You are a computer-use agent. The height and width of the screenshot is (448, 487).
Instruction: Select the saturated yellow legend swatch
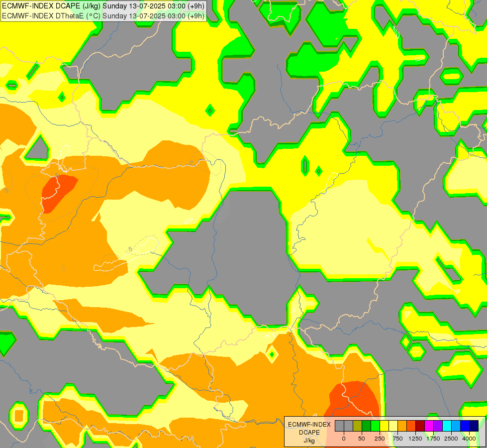[x=385, y=426]
